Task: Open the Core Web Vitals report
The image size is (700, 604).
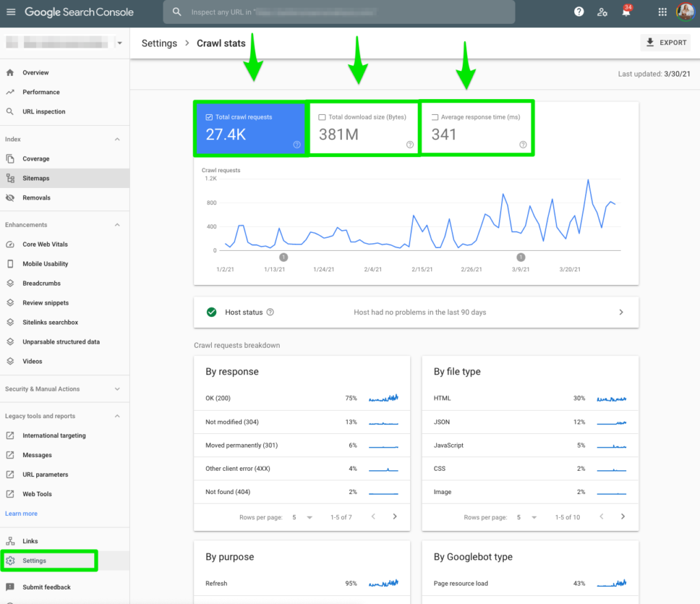Action: tap(45, 244)
